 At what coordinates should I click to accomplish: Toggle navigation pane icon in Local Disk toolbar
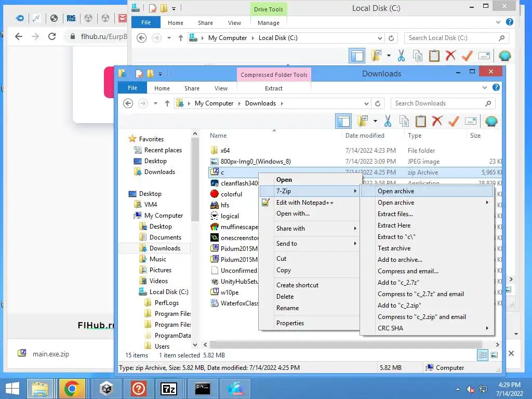tap(357, 56)
